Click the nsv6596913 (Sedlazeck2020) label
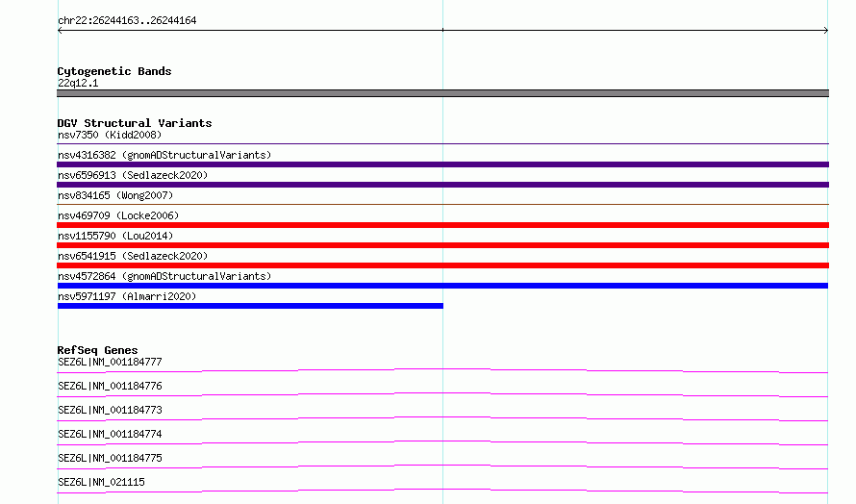Viewport: 856px width, 504px height. [x=133, y=175]
